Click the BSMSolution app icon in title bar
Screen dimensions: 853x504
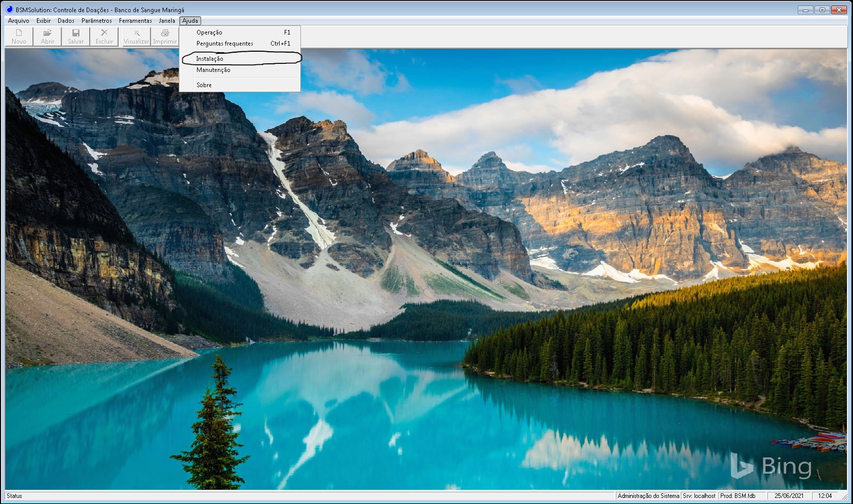coord(9,10)
